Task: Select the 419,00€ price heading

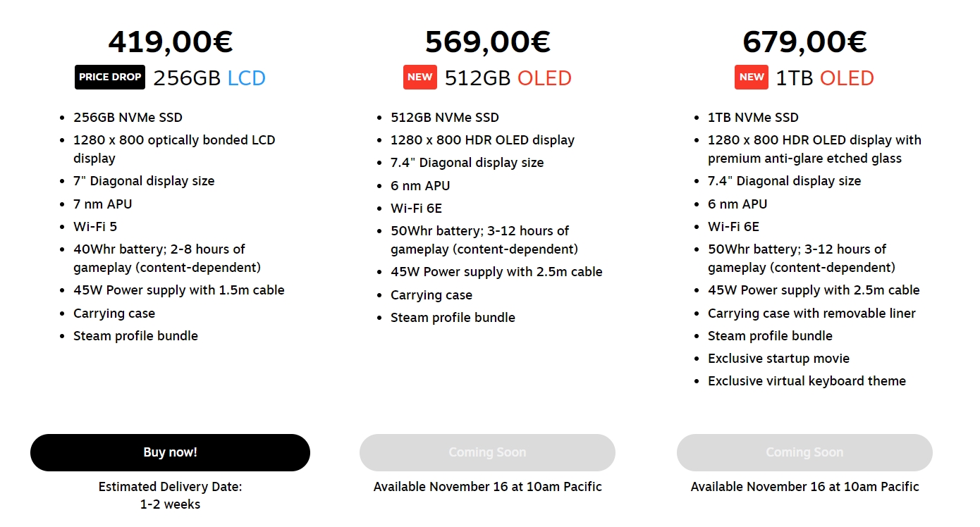Action: click(171, 42)
